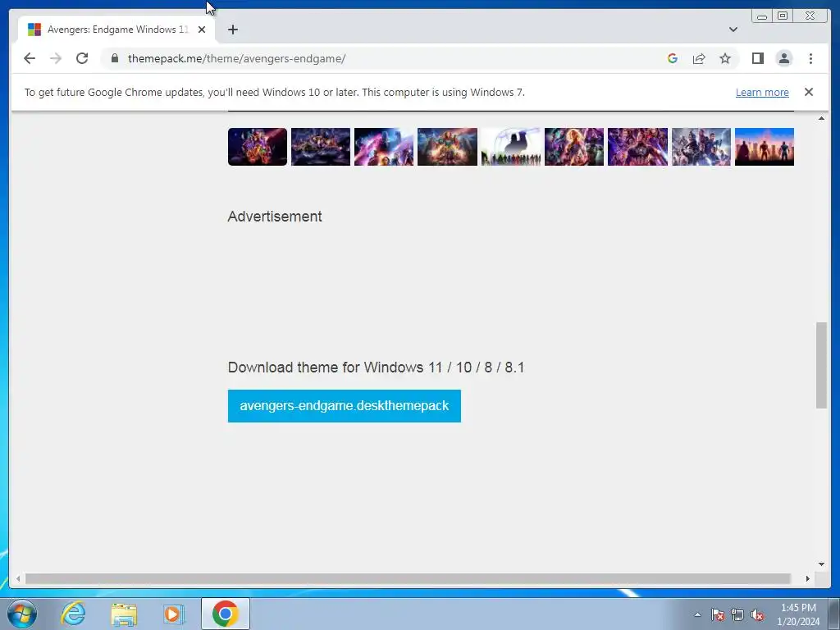Open network status tray icon
Screen dimensions: 840x630
tap(737, 614)
